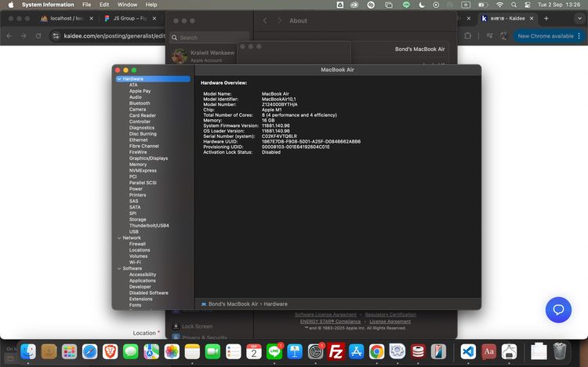This screenshot has height=367, width=588.
Task: Select Graphics/Displays in the sidebar
Action: [148, 158]
